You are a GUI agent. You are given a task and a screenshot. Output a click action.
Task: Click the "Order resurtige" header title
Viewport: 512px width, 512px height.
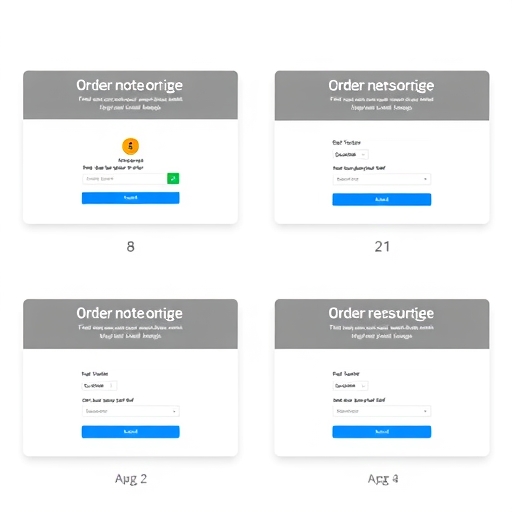click(x=381, y=313)
